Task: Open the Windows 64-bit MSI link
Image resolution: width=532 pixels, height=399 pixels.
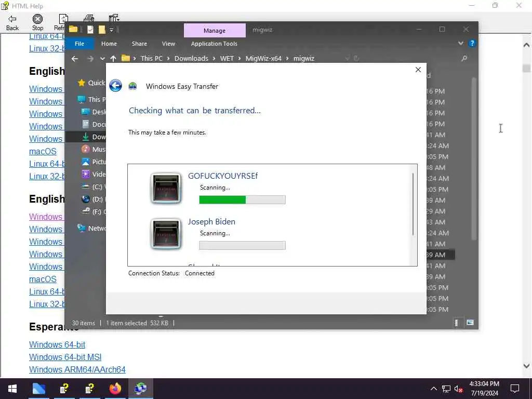Action: pos(65,357)
